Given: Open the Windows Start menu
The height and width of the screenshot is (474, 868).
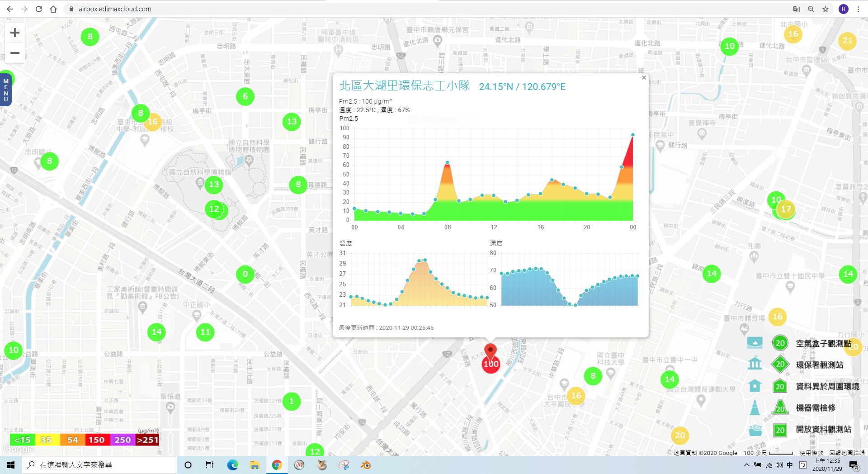Looking at the screenshot, I should pos(11,465).
